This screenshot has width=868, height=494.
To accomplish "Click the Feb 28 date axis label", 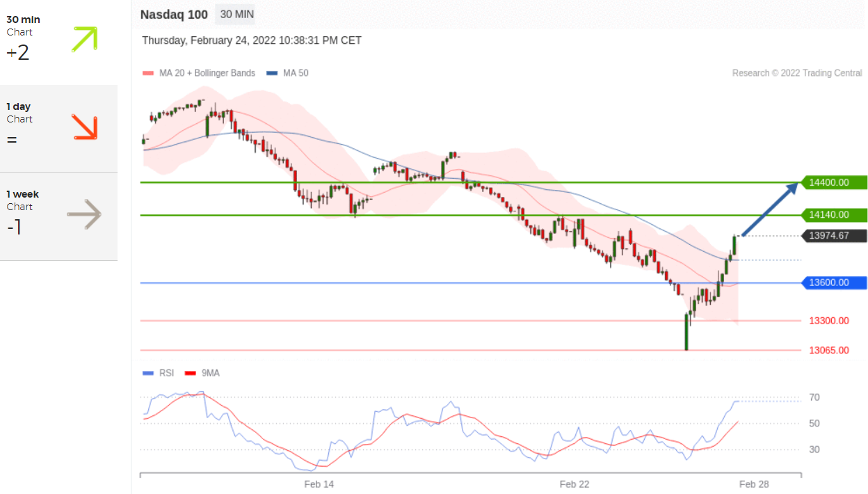I will [754, 484].
